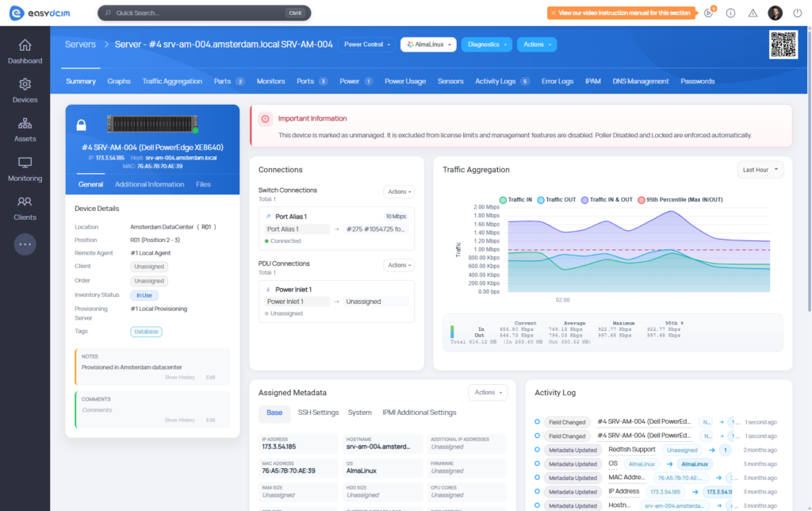Click Edit under Comments

click(x=210, y=420)
